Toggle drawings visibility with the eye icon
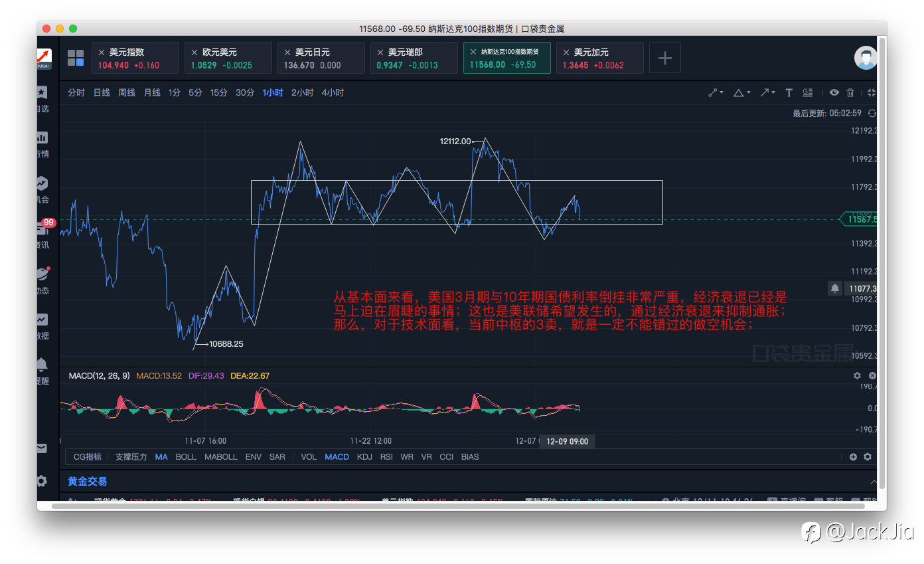Screen dimensions: 924x564 pos(834,93)
